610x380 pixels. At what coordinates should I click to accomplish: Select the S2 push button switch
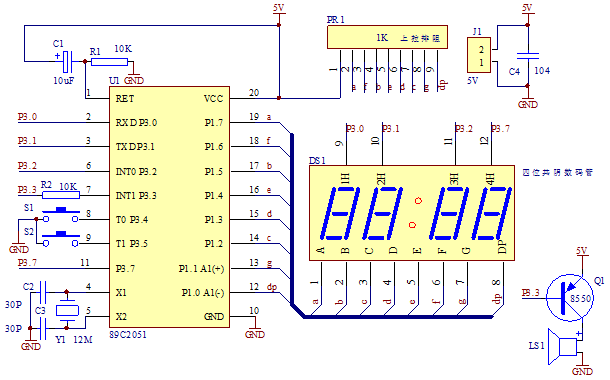61,239
